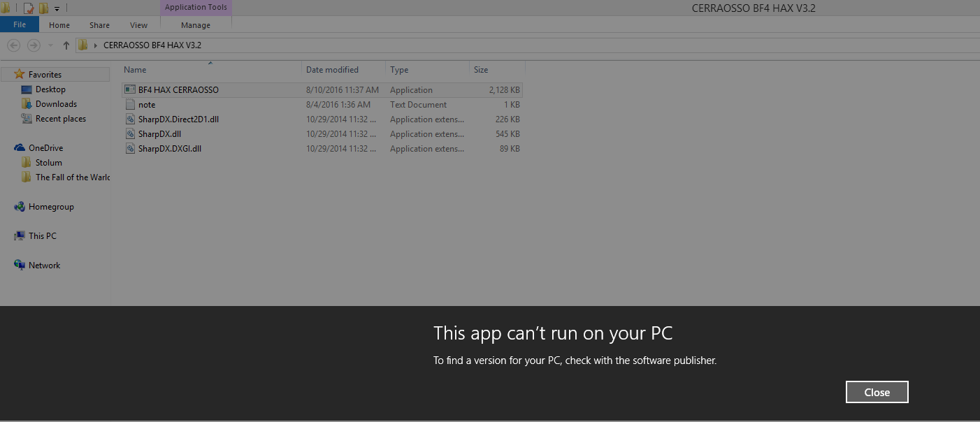The width and height of the screenshot is (980, 422).
Task: Open Desktop in Favorites
Action: point(50,89)
